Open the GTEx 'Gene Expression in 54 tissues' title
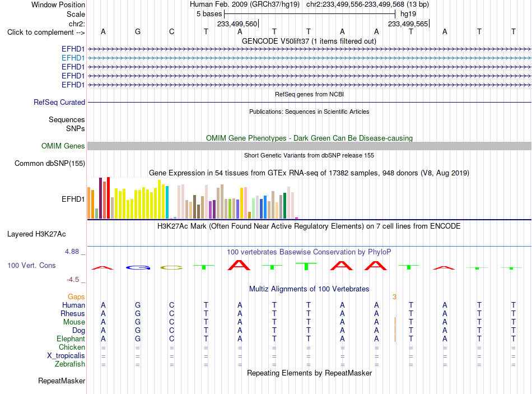532x394 pixels. 309,173
